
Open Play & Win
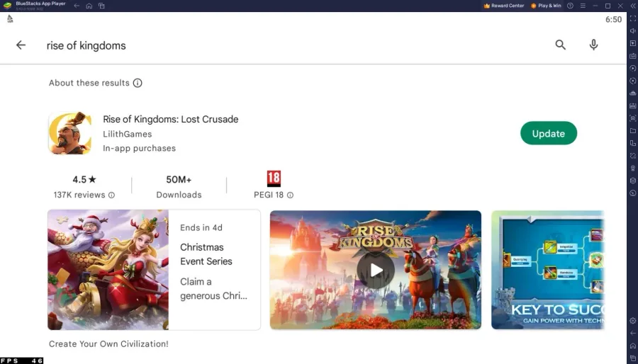click(x=546, y=6)
